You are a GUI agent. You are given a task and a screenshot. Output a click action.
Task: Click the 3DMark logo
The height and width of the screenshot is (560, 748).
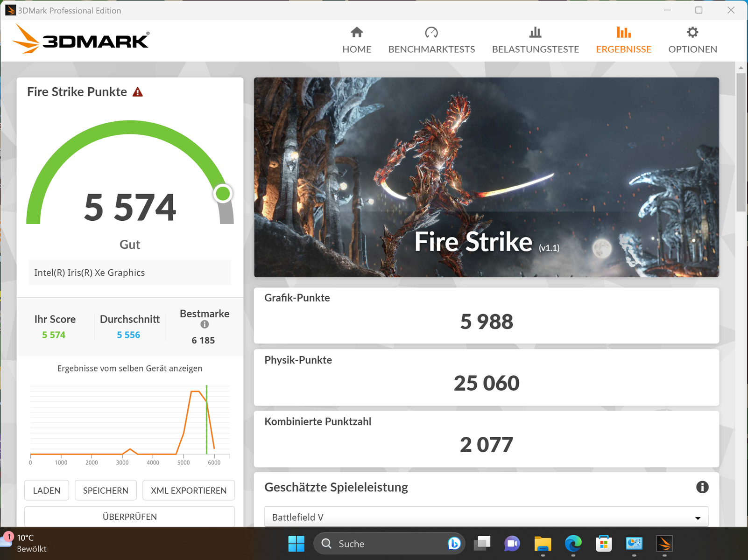click(81, 39)
